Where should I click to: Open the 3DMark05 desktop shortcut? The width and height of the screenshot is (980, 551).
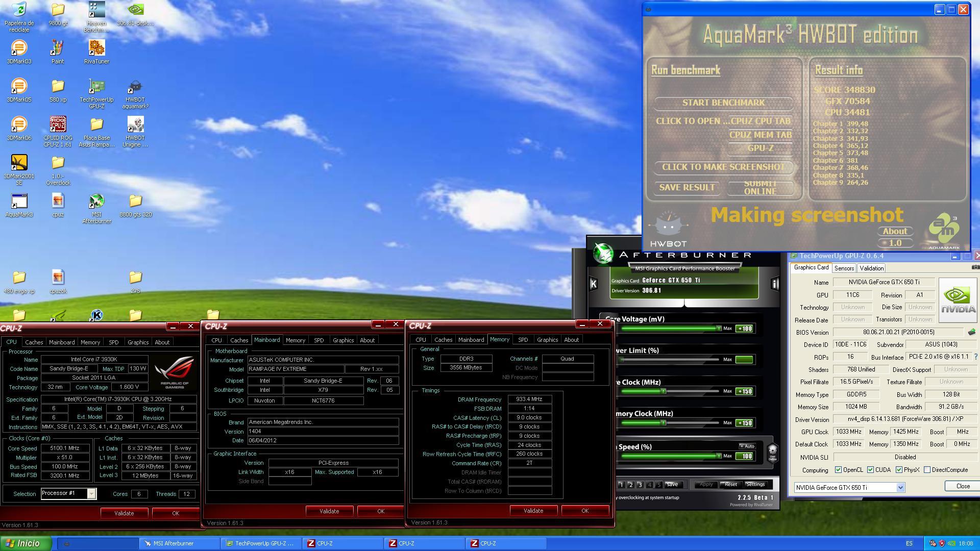coord(19,90)
